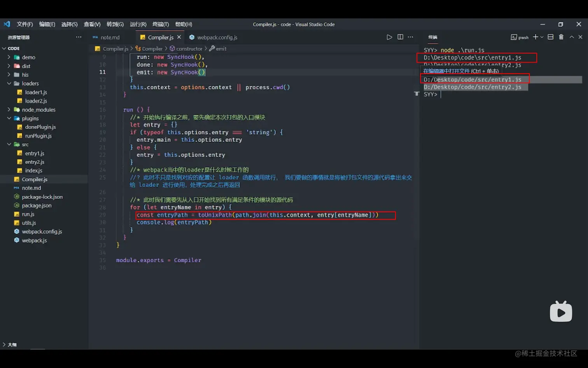Click the Run Code play icon

pos(389,37)
